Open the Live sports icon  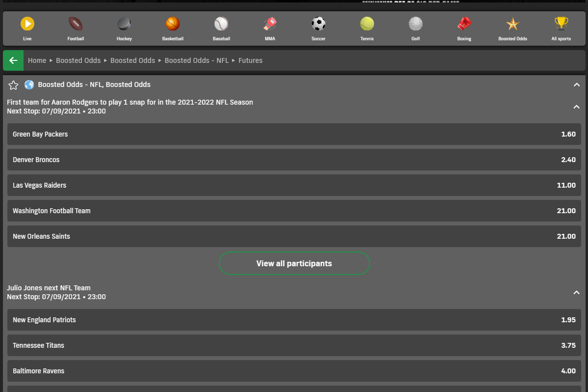27,24
